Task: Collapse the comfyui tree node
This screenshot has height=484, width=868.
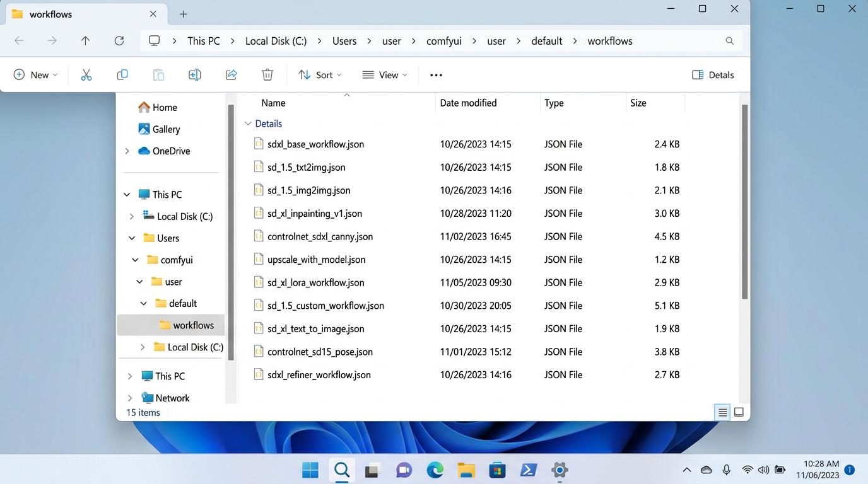Action: 136,260
